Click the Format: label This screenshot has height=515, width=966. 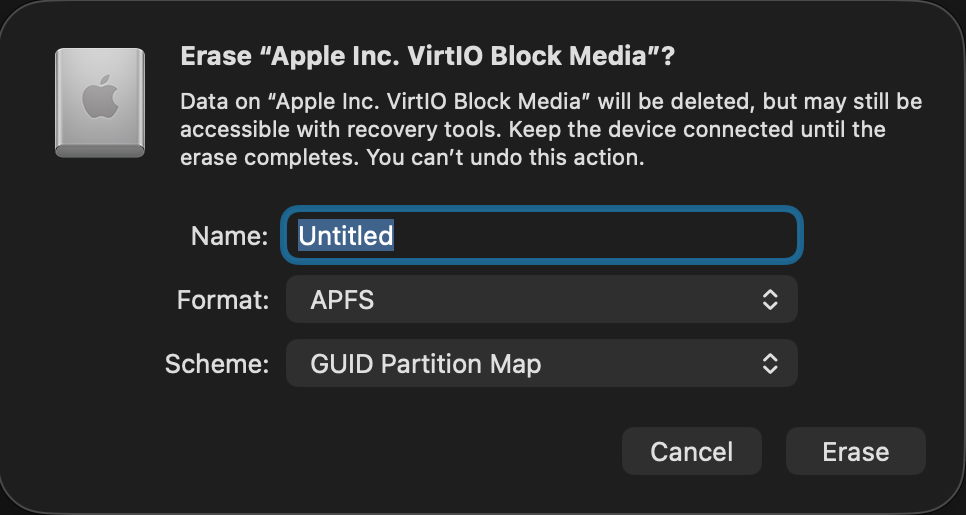tap(223, 300)
